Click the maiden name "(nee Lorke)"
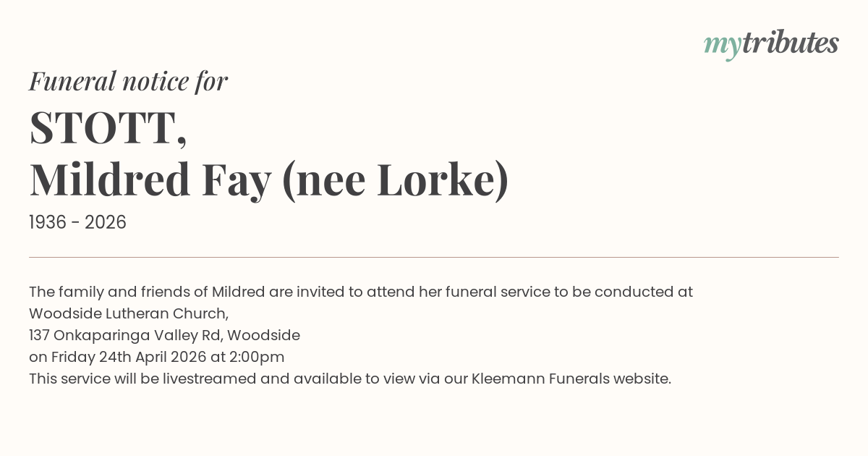 coord(395,180)
